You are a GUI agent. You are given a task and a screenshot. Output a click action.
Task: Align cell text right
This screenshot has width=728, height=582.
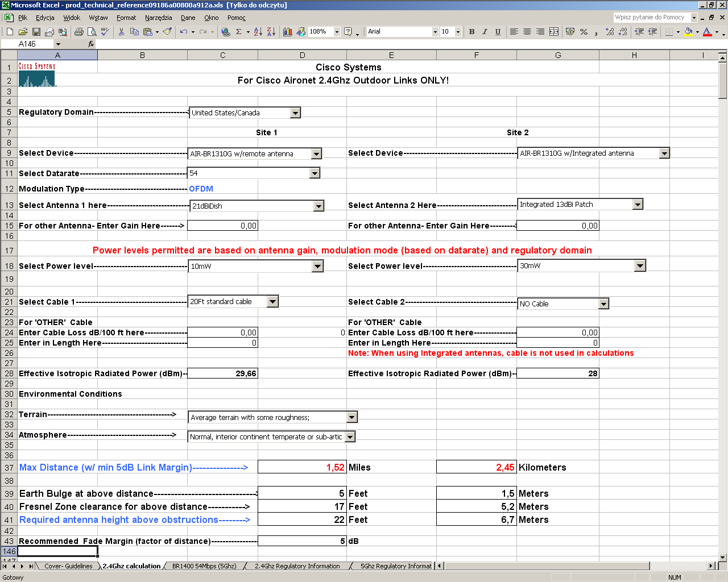click(x=540, y=32)
